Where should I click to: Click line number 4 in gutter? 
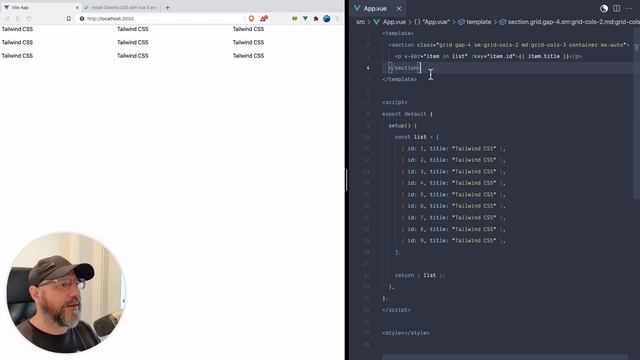point(368,68)
